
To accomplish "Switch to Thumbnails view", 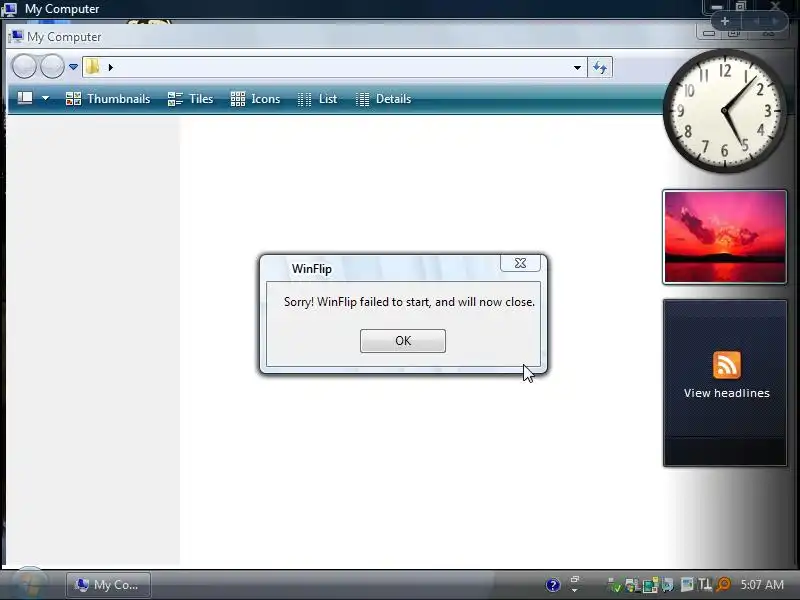I will (108, 99).
